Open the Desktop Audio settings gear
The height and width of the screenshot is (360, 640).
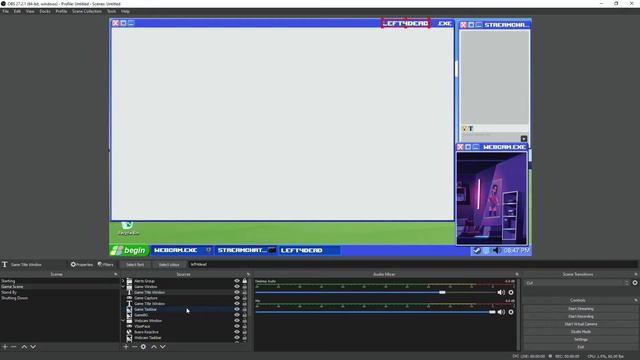pyautogui.click(x=511, y=292)
